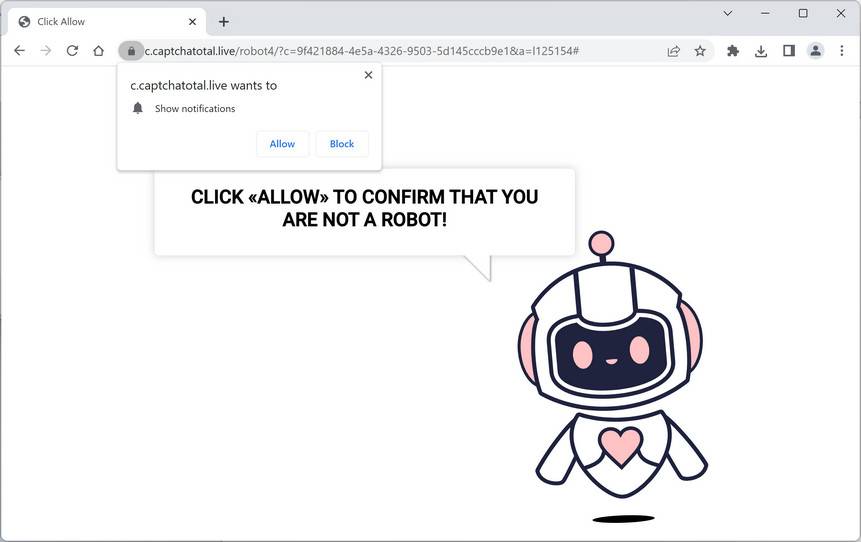Screen dimensions: 861x542
Task: Expand the tab search chevron
Action: (x=728, y=13)
